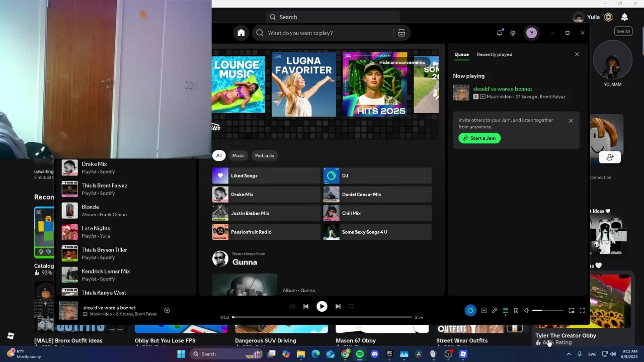
Task: Open This Is Bryson Tiller in library
Action: coord(125,253)
